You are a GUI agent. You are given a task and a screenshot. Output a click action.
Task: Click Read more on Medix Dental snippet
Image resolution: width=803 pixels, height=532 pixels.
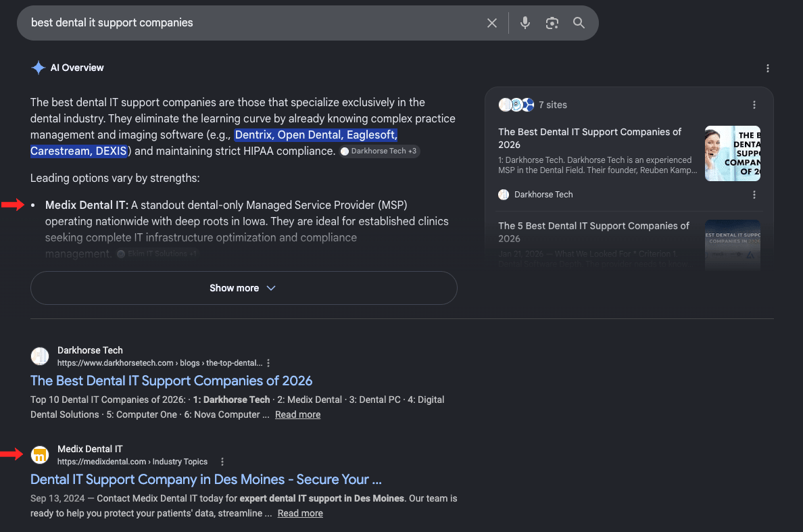300,514
